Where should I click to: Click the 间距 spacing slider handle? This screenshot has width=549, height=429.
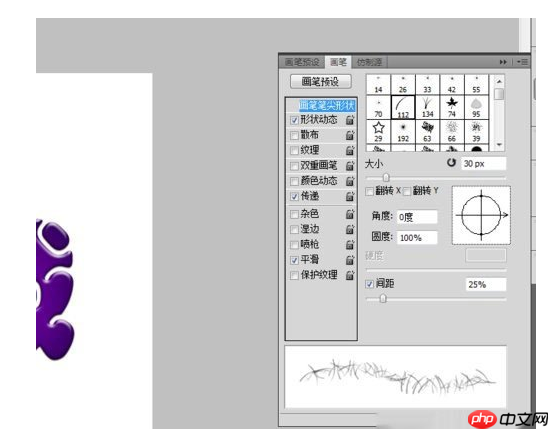click(x=383, y=298)
